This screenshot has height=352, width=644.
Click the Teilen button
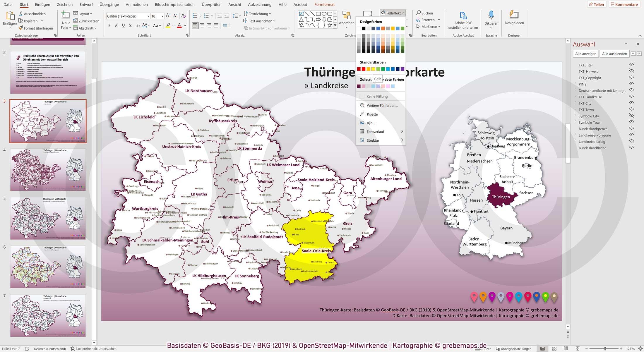(x=596, y=4)
